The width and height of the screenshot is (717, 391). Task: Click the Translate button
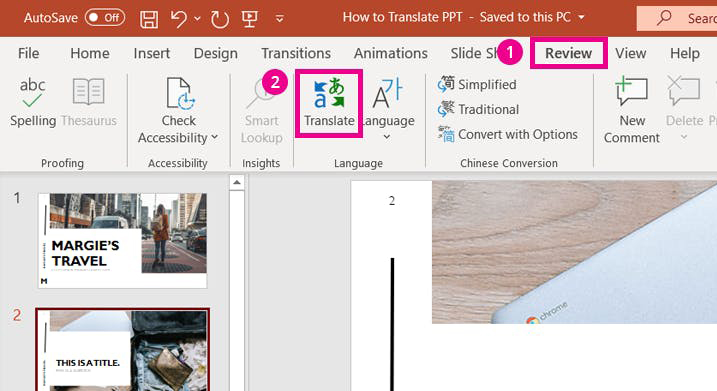tap(329, 103)
